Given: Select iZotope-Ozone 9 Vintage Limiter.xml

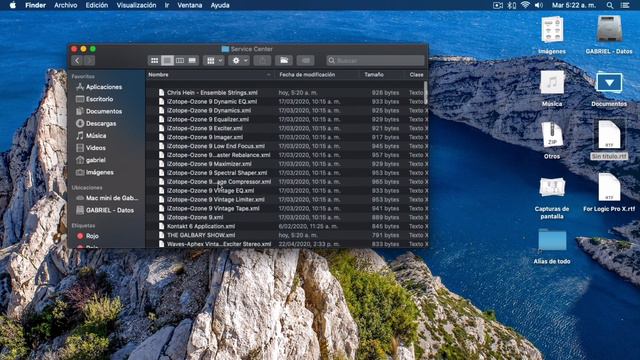Looking at the screenshot, I should (216, 200).
